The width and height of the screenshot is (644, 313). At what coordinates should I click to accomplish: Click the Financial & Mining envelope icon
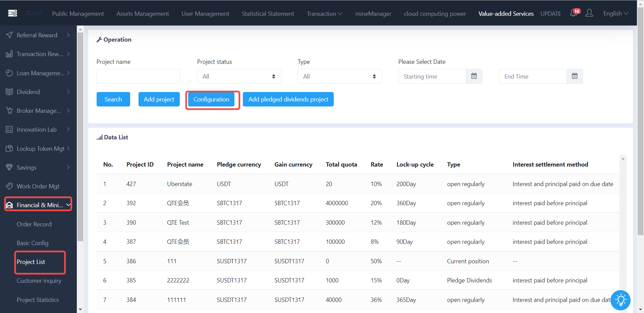(x=9, y=205)
